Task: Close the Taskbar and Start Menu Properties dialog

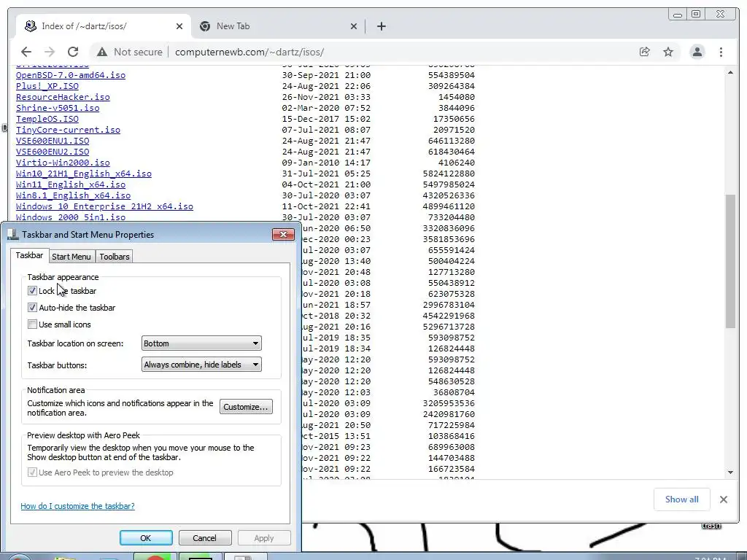Action: [283, 234]
